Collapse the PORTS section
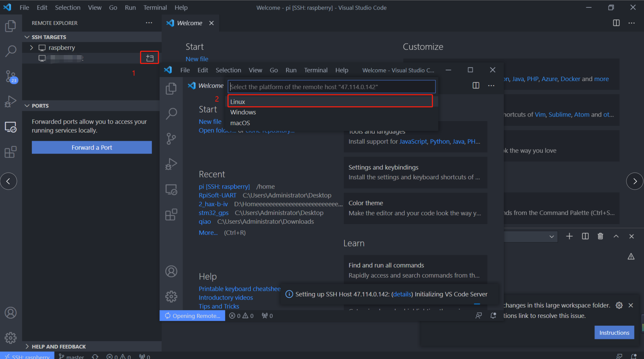Screen dimensions: 644x359 pos(92,106)
